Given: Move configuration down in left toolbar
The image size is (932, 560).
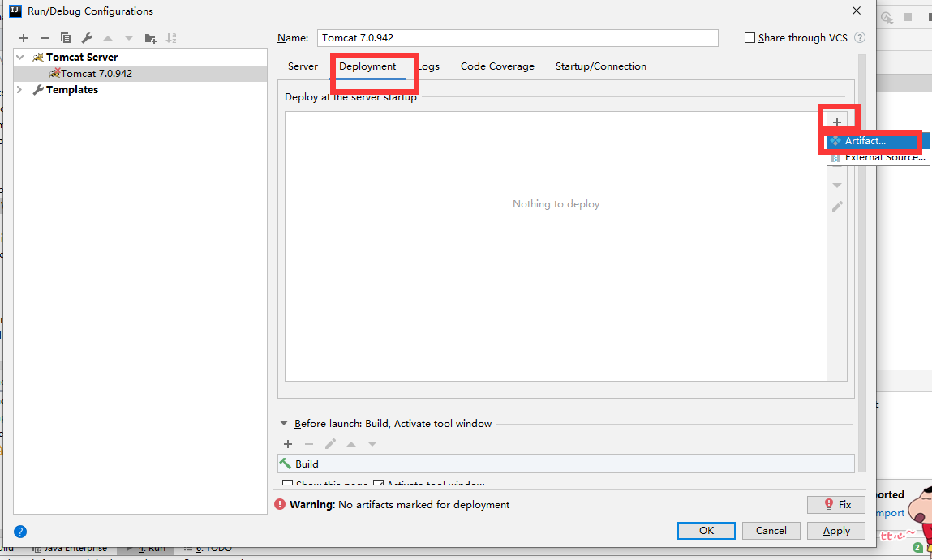Looking at the screenshot, I should coord(128,38).
